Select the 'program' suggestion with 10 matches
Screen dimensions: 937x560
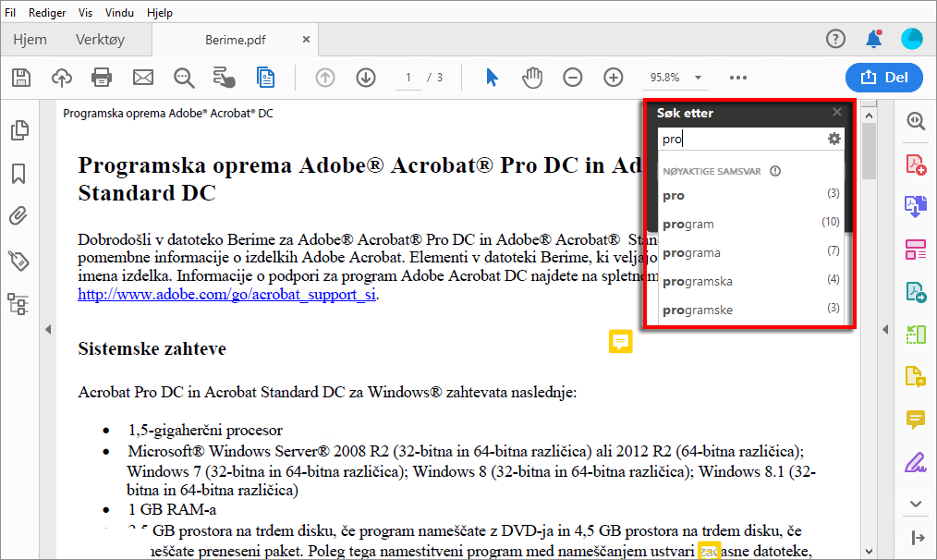click(x=751, y=224)
